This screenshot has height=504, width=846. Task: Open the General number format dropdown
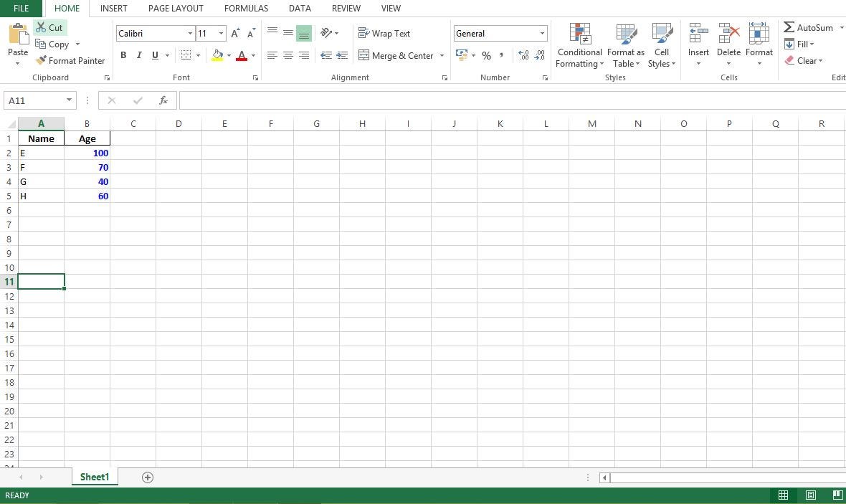tap(542, 34)
